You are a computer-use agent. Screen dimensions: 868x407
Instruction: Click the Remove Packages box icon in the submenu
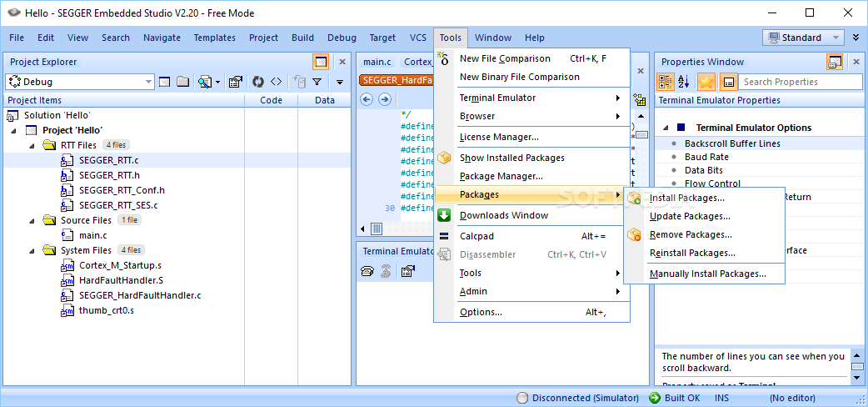(x=635, y=235)
